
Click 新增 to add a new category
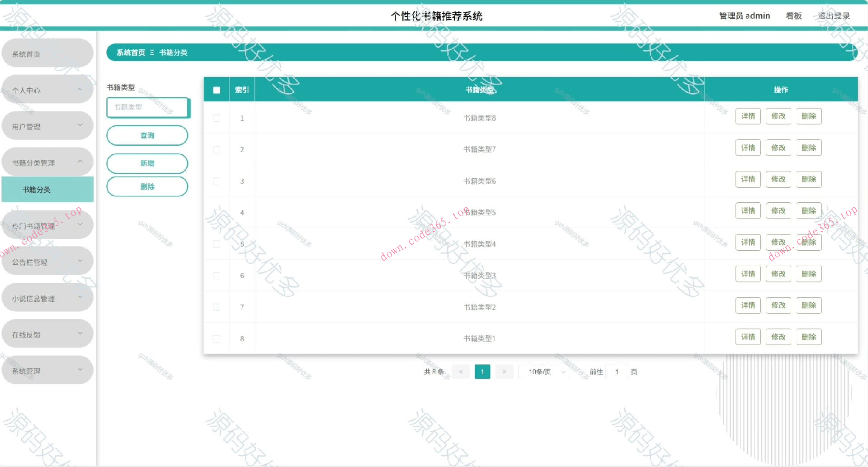pyautogui.click(x=147, y=163)
